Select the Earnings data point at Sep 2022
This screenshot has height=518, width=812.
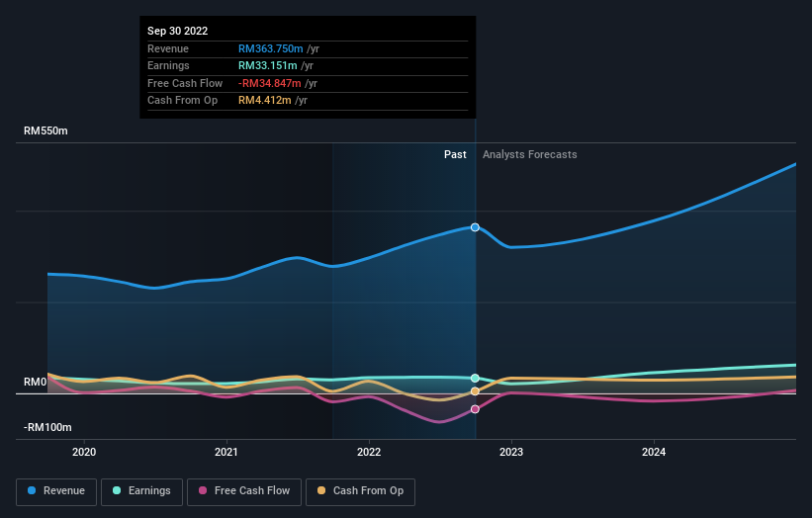[x=475, y=379]
